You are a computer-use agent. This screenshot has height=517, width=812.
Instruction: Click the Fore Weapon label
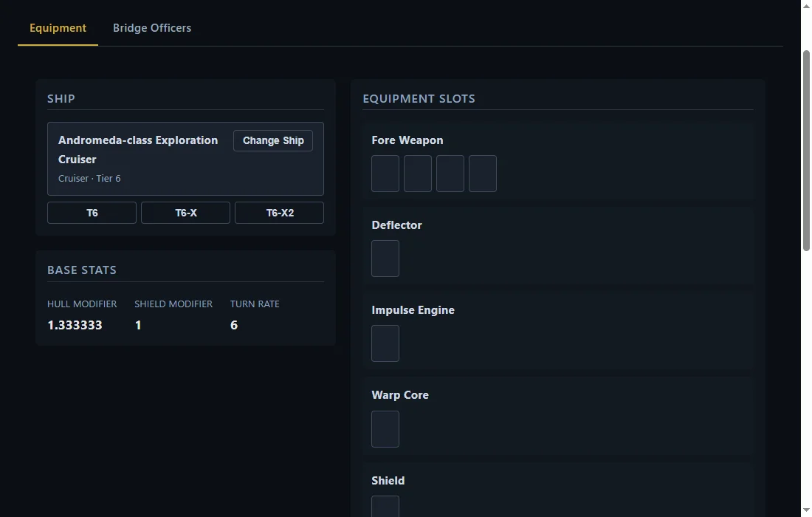point(407,140)
